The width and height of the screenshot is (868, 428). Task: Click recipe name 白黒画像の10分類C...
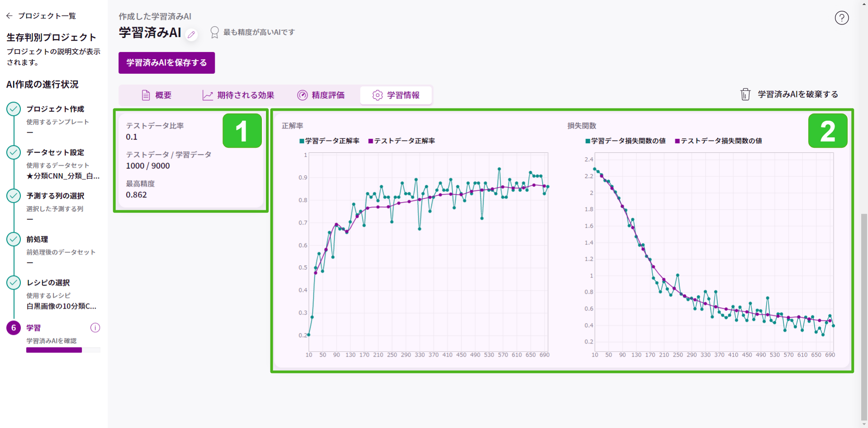pyautogui.click(x=62, y=306)
